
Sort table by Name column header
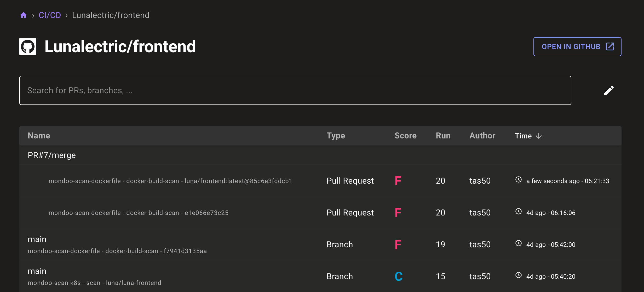point(39,136)
